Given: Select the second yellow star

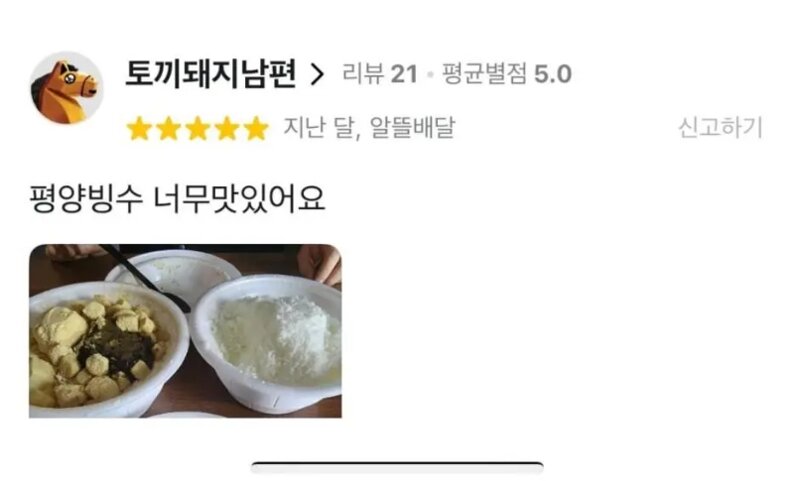Looking at the screenshot, I should [x=168, y=128].
